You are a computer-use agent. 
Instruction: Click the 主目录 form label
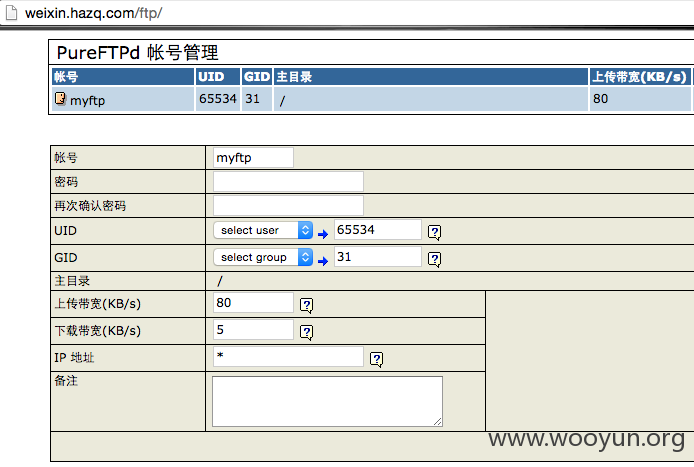point(72,281)
